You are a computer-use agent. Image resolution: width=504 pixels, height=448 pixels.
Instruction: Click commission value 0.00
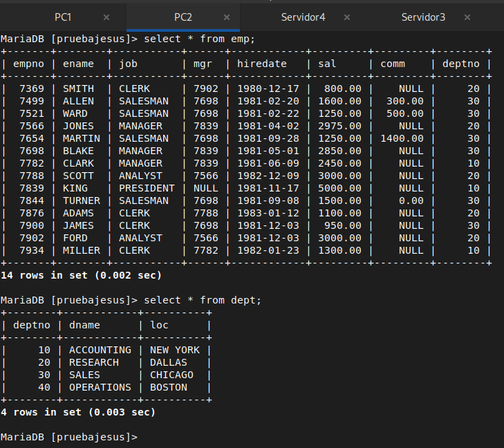[411, 201]
